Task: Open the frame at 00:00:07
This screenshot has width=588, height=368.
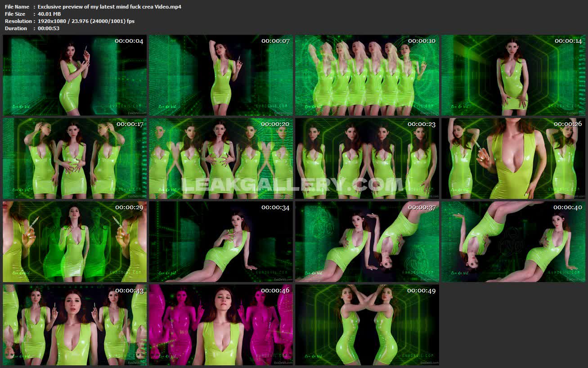Action: tap(221, 75)
